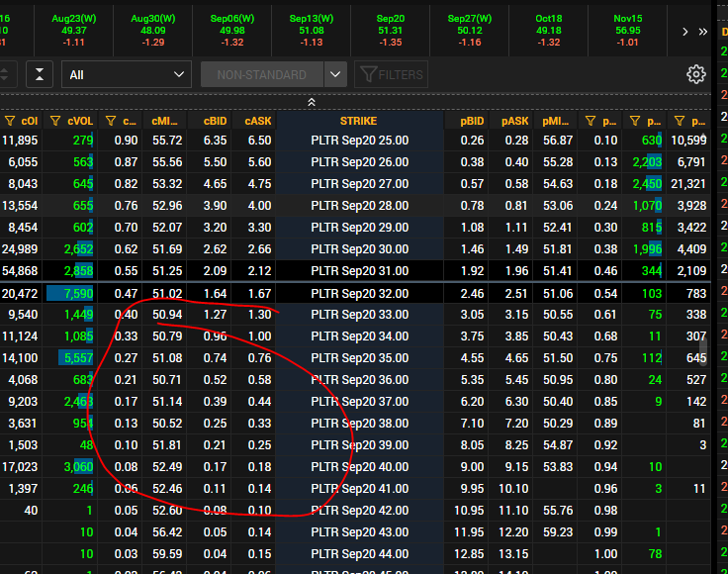Sort by the cMI... column header

click(x=164, y=121)
